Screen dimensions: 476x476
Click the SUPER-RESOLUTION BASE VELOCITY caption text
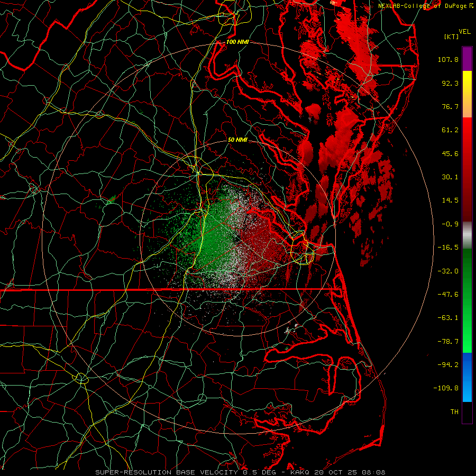[167, 472]
